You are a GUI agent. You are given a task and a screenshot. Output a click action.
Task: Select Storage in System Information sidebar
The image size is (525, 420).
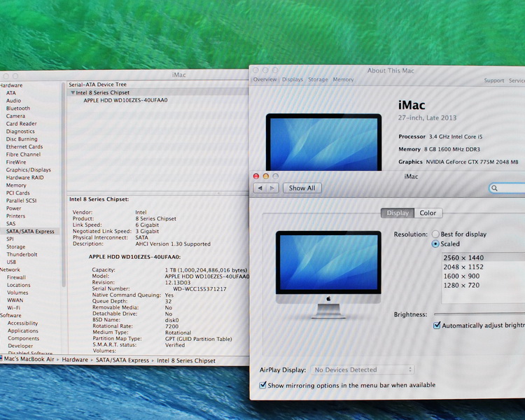click(15, 246)
